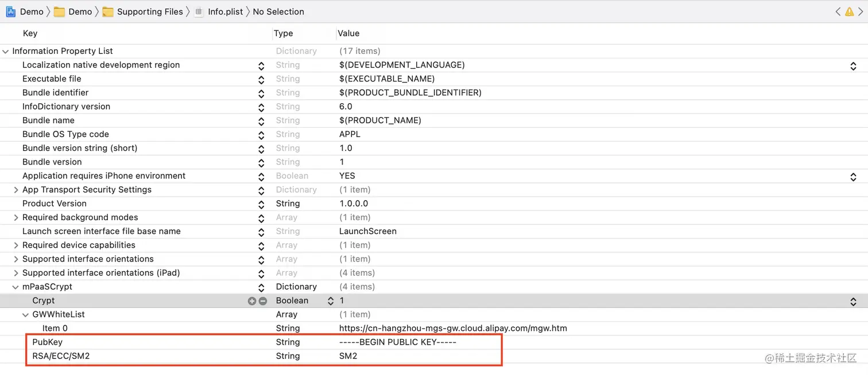The width and height of the screenshot is (868, 375).
Task: Click No Selection in jump bar
Action: (278, 11)
